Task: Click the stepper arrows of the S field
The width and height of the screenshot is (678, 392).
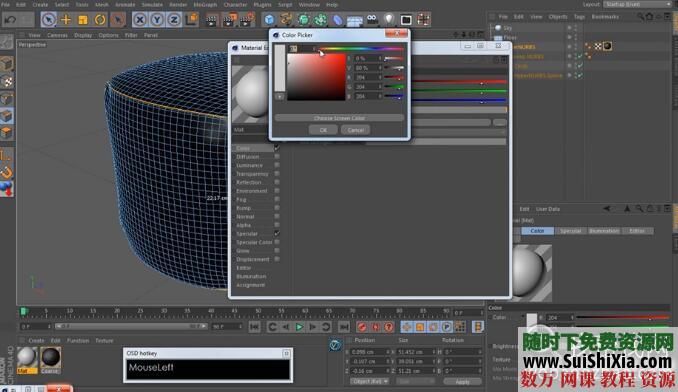Action: (x=381, y=58)
